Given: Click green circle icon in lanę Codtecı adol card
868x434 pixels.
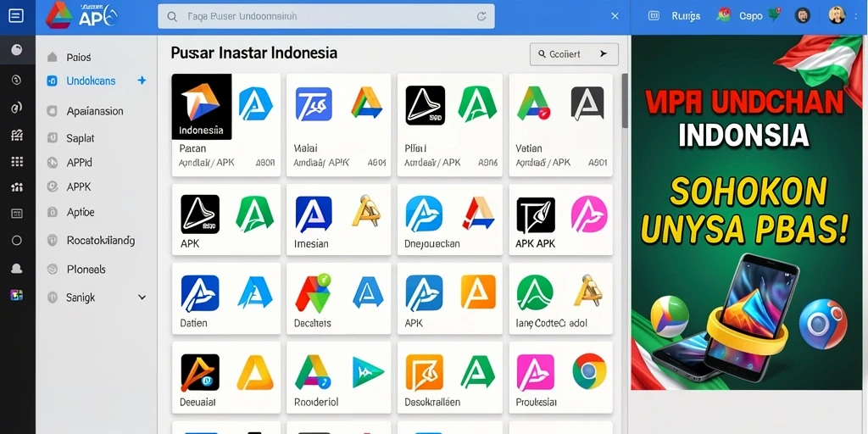Looking at the screenshot, I should point(535,292).
